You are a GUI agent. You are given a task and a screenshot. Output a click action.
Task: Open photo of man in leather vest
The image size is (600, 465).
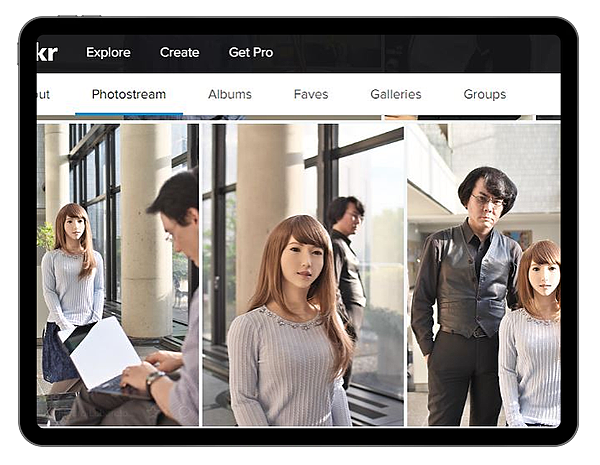tap(484, 274)
